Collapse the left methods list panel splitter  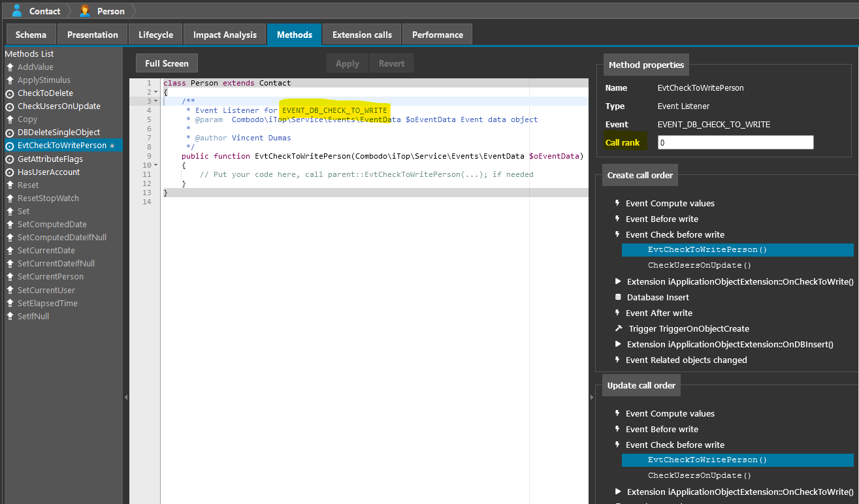tap(126, 397)
